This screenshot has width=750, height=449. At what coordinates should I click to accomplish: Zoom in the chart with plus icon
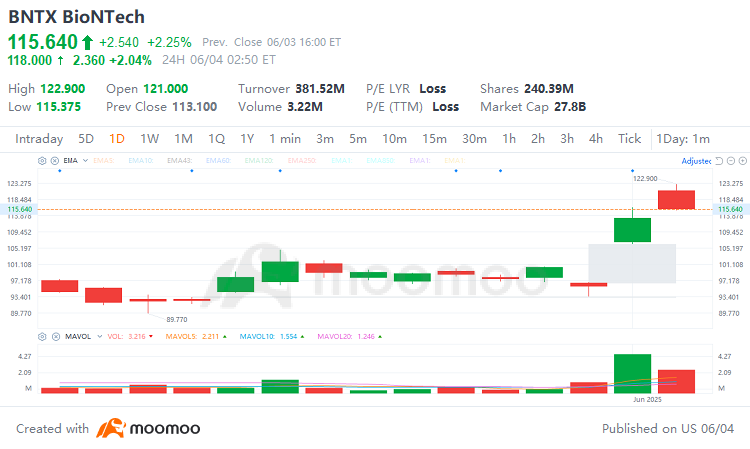tap(743, 161)
